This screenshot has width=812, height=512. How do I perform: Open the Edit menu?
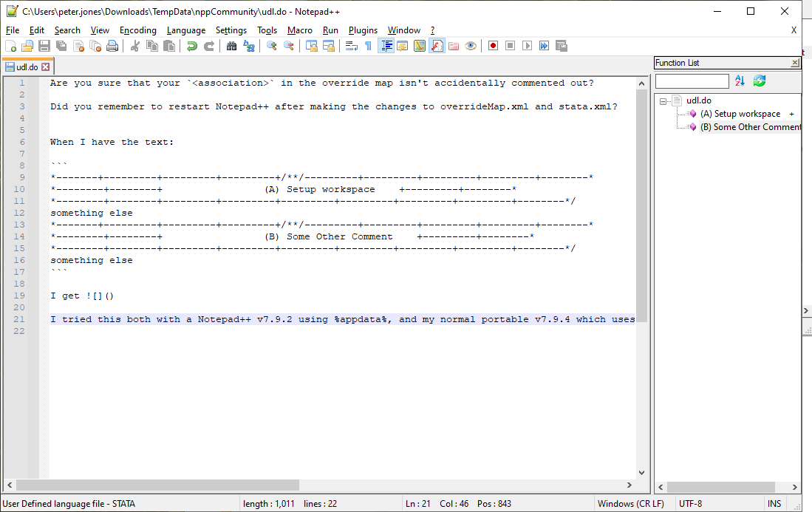pyautogui.click(x=37, y=30)
